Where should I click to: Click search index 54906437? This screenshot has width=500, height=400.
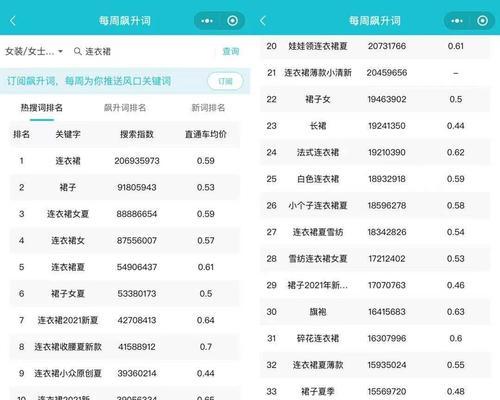137,267
